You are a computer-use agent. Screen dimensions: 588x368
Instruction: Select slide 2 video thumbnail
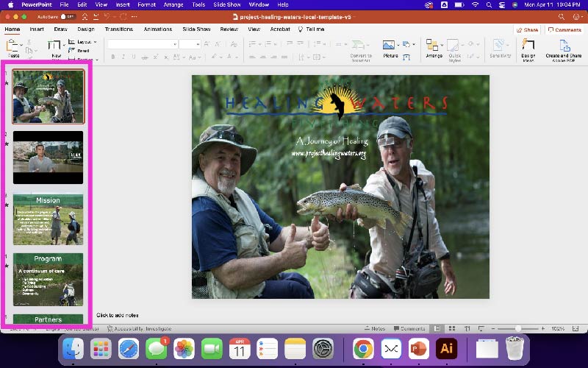click(48, 158)
